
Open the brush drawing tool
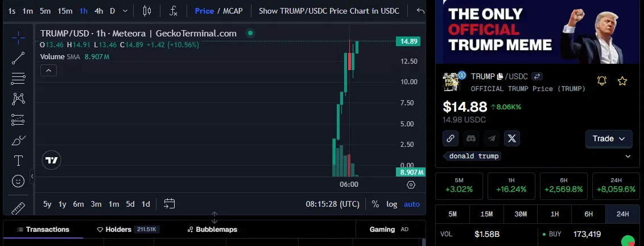(x=18, y=140)
